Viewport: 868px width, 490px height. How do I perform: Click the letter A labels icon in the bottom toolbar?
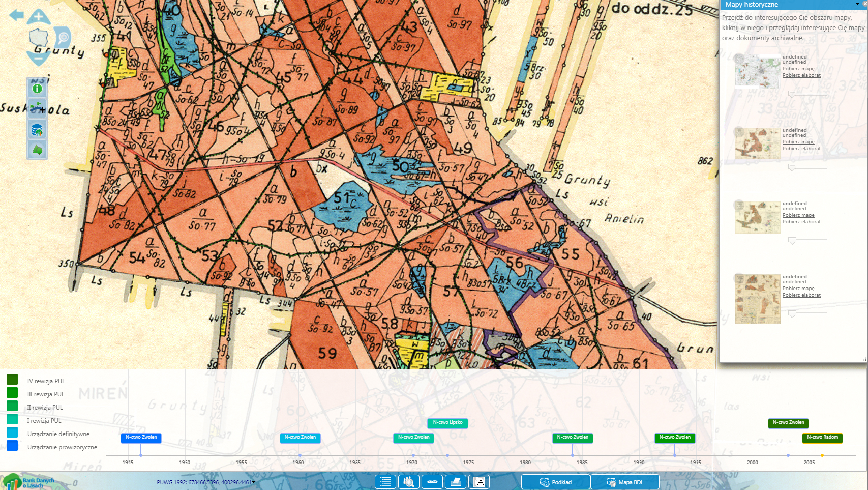click(x=479, y=482)
